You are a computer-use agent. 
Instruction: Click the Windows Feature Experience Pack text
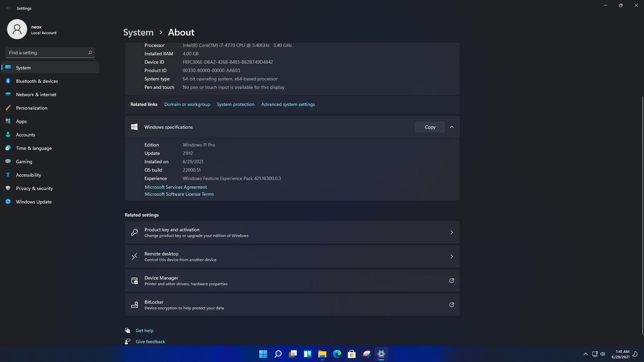click(x=232, y=178)
